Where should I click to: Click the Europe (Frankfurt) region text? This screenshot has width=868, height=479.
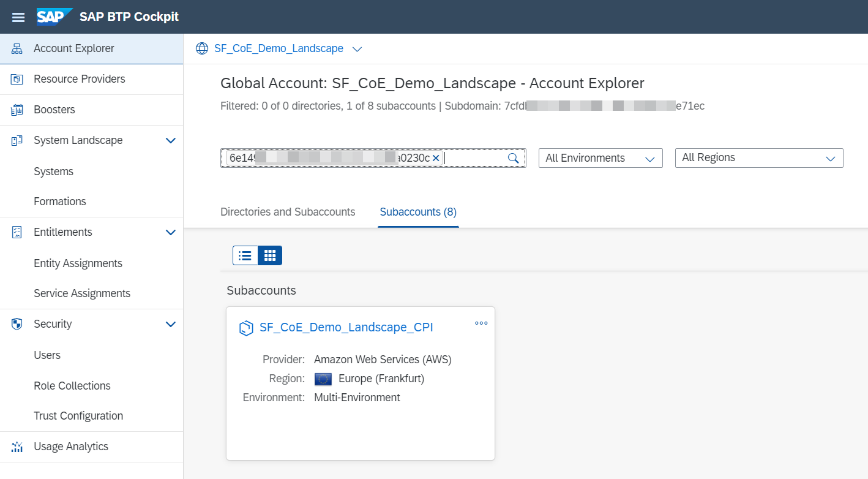tap(381, 379)
